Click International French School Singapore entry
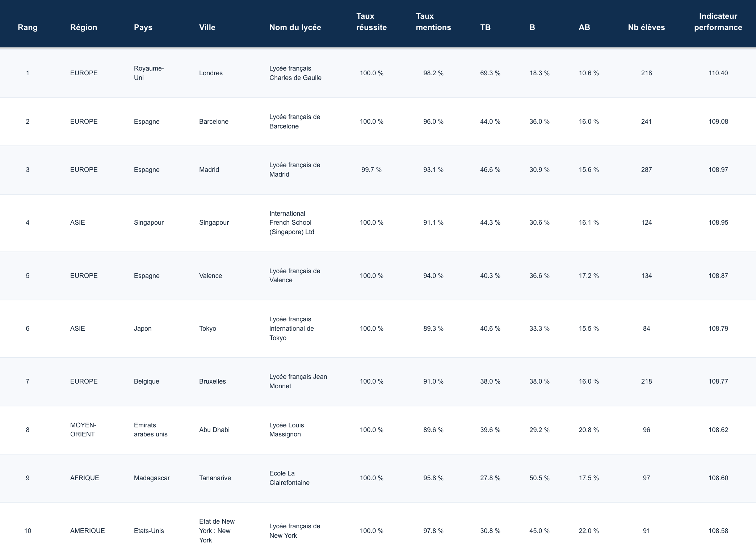The height and width of the screenshot is (558, 756). [291, 223]
